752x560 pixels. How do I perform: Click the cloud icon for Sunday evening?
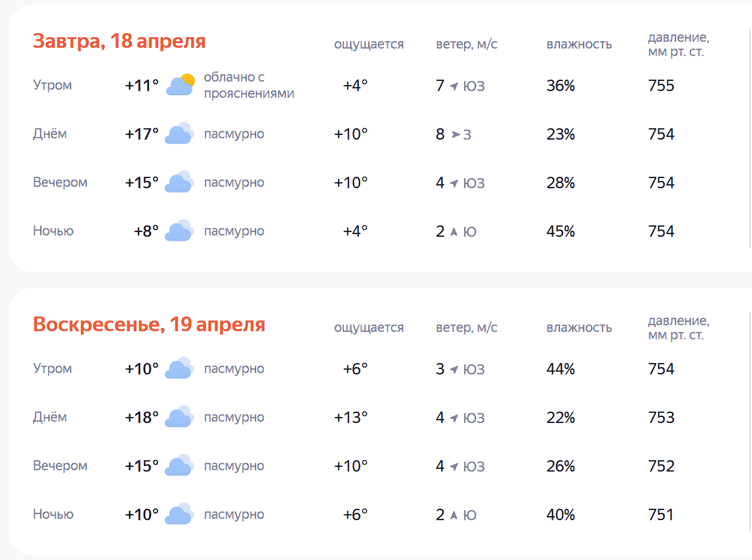click(180, 466)
